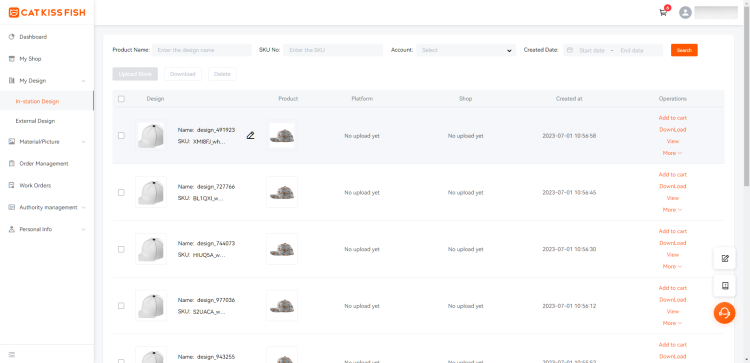Download design_727766
This screenshot has height=363, width=750.
coord(673,187)
